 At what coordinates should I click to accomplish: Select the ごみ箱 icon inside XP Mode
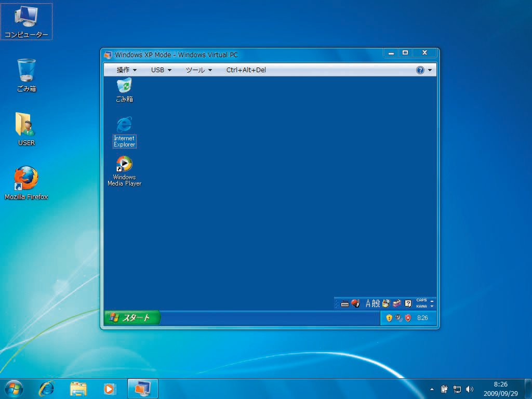pyautogui.click(x=125, y=90)
